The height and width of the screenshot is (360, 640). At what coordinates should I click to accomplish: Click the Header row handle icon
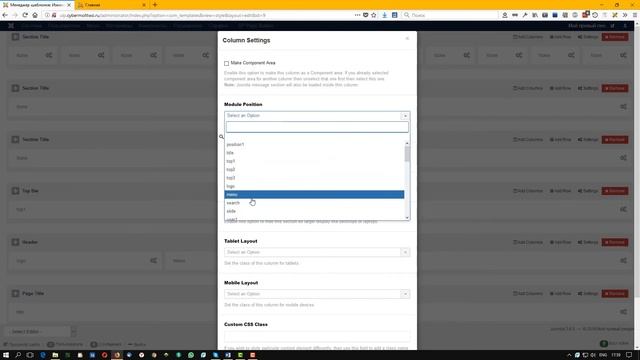[15, 242]
